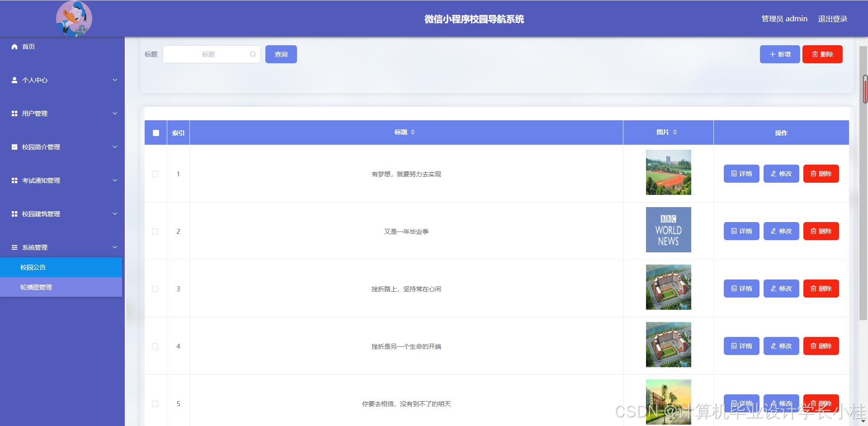The height and width of the screenshot is (426, 868).
Task: Click the grid icon beside 考试通知管理
Action: (x=14, y=180)
